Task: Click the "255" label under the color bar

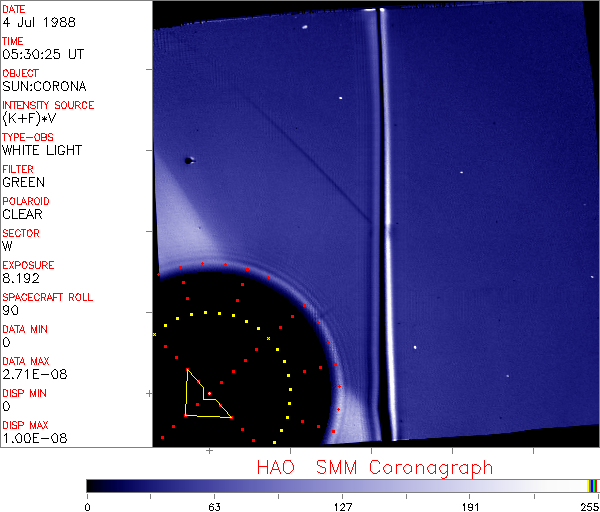Action: point(588,505)
